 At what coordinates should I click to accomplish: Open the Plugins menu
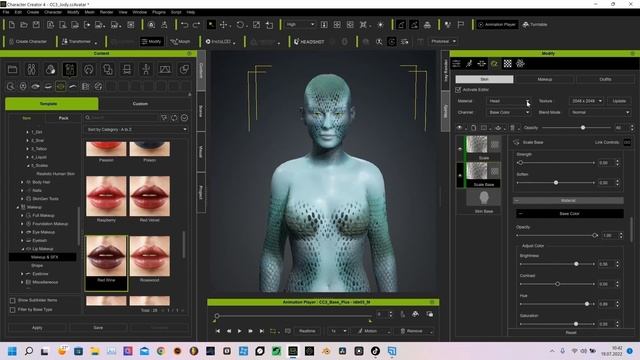pyautogui.click(x=159, y=12)
